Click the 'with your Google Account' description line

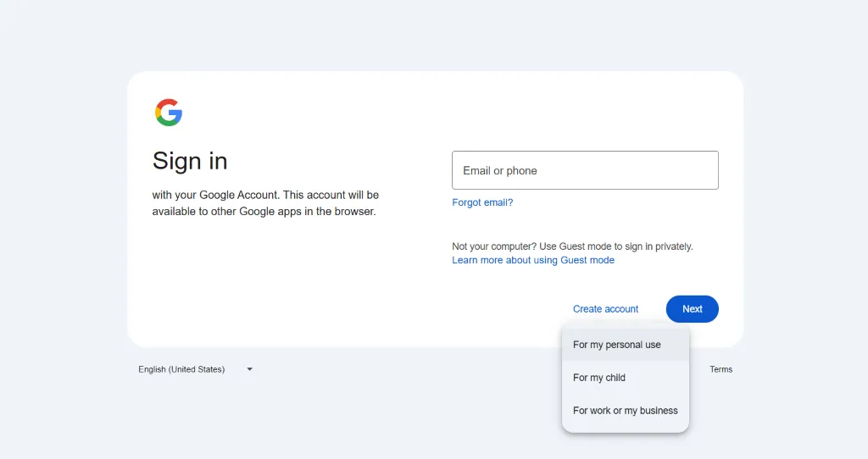pyautogui.click(x=265, y=195)
